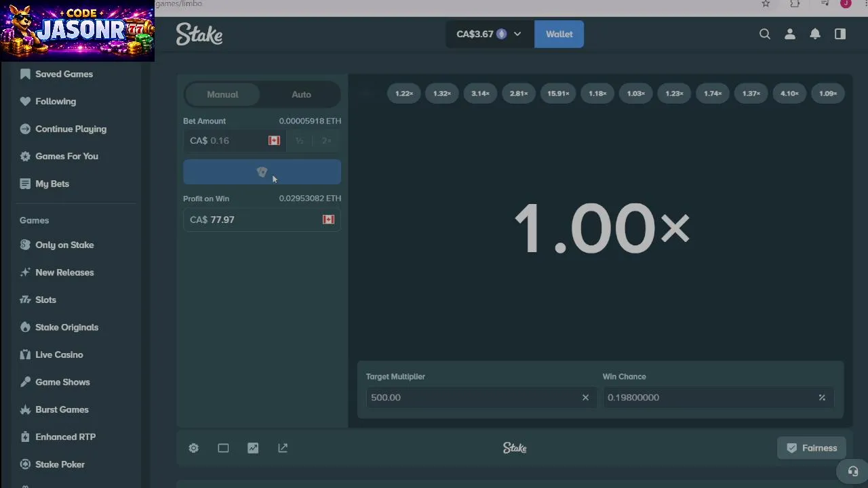Click the Games section heading
This screenshot has width=868, height=488.
pos(34,220)
